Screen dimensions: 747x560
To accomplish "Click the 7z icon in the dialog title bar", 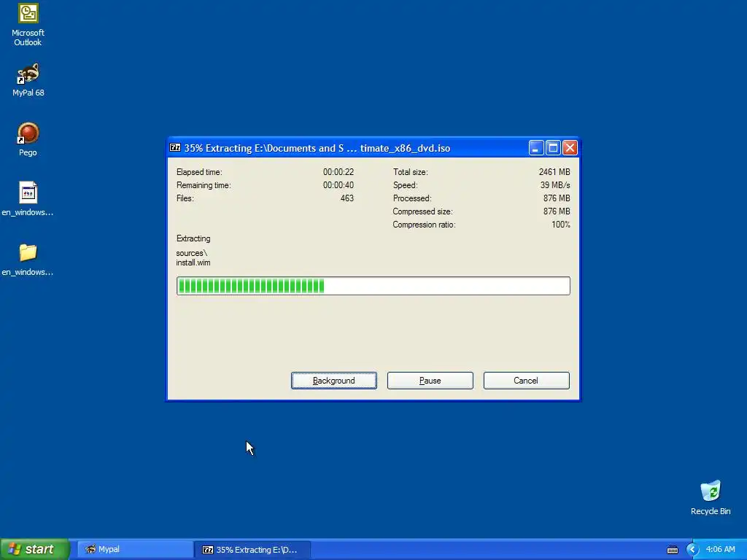I will tap(175, 147).
